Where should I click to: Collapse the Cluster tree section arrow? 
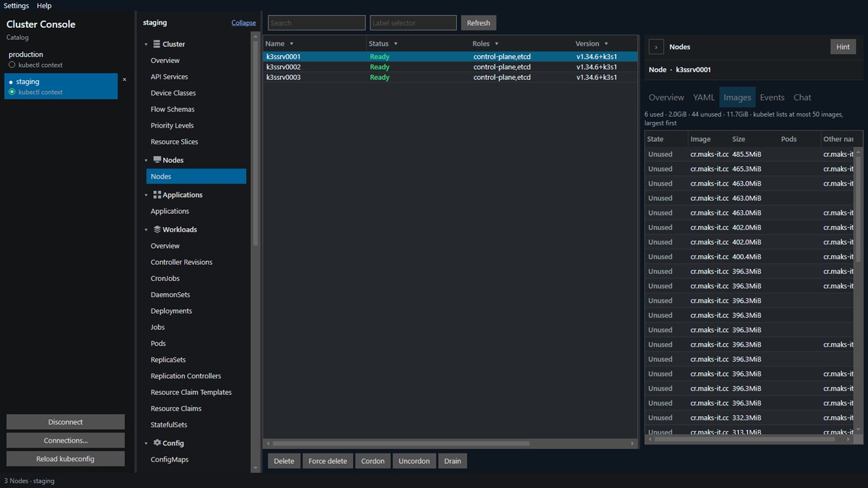tap(146, 45)
